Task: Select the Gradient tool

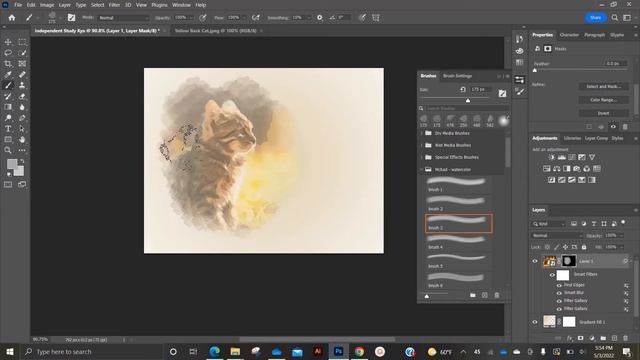Action: 8,107
